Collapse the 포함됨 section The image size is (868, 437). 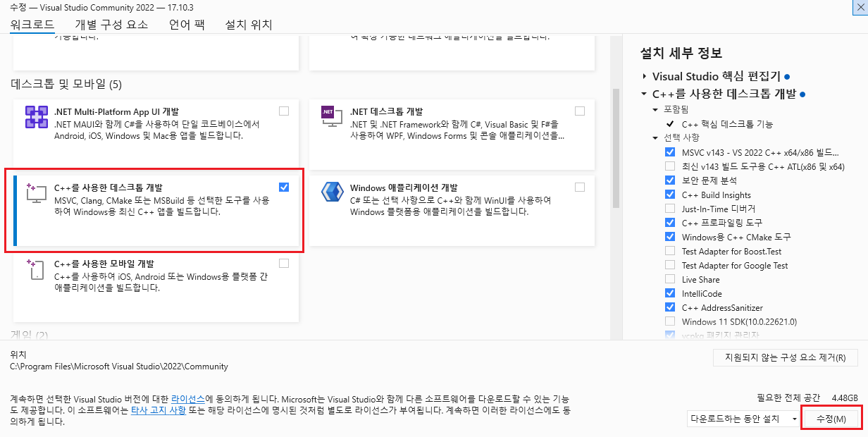click(657, 110)
